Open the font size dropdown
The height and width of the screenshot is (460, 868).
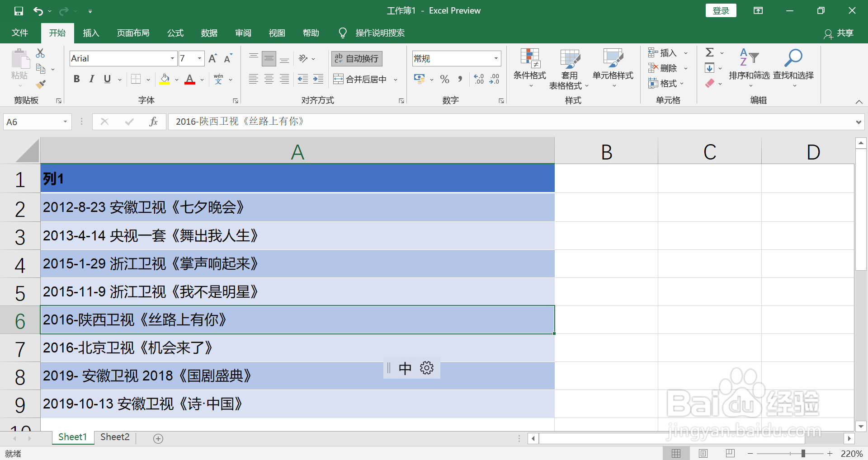199,58
